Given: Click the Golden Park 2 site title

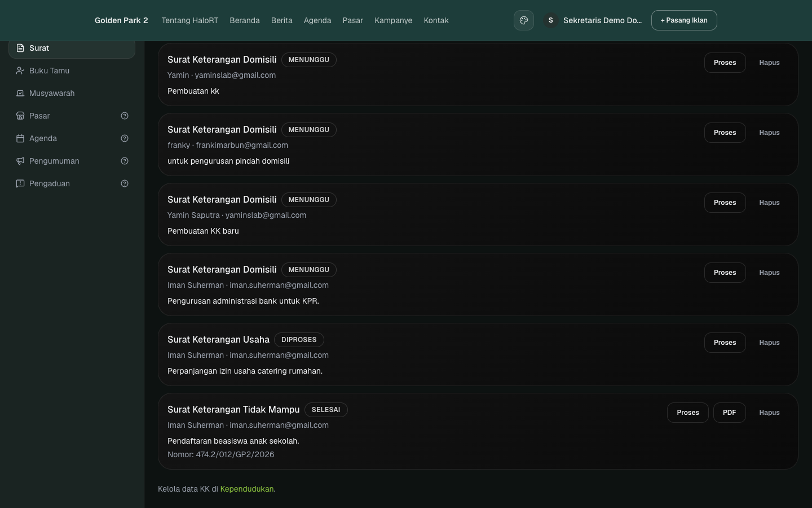Looking at the screenshot, I should coord(121,20).
